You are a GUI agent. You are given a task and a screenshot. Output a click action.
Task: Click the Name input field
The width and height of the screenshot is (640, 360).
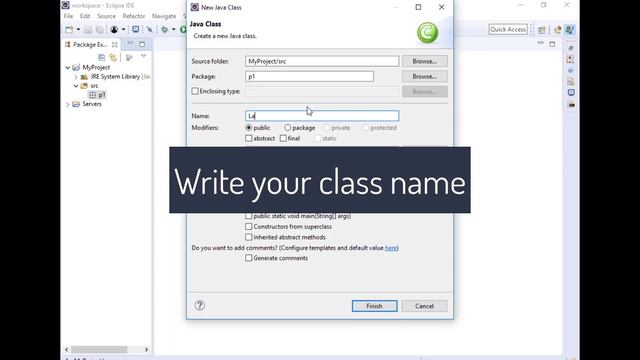tap(322, 116)
